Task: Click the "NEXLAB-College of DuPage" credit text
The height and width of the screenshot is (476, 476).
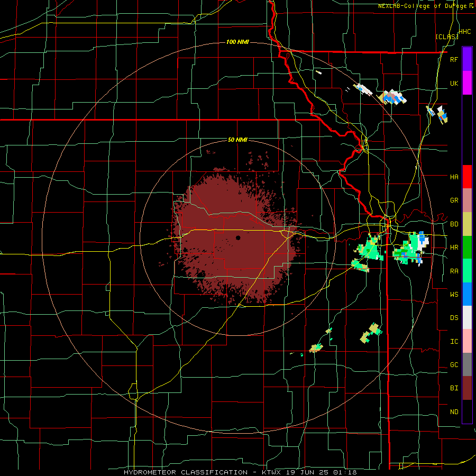Action: pyautogui.click(x=423, y=6)
